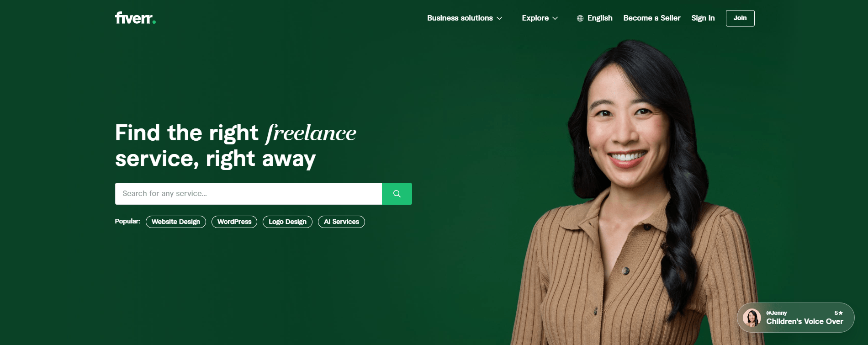This screenshot has height=345, width=868.
Task: Choose the WordPress popular tag
Action: coord(234,222)
